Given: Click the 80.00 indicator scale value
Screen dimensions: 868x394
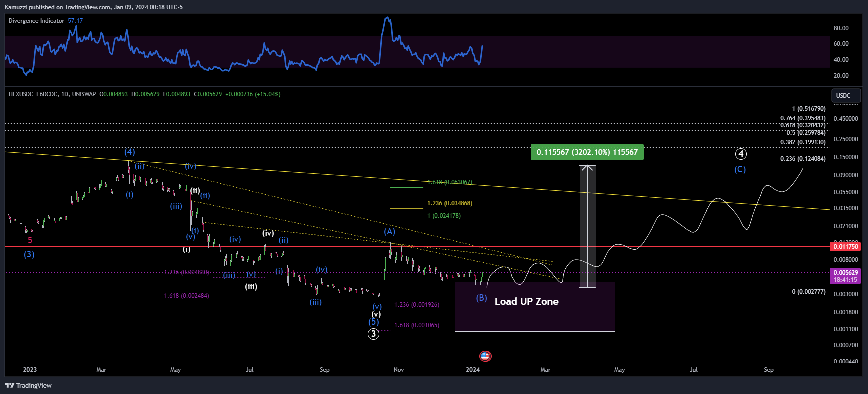Looking at the screenshot, I should coord(841,28).
